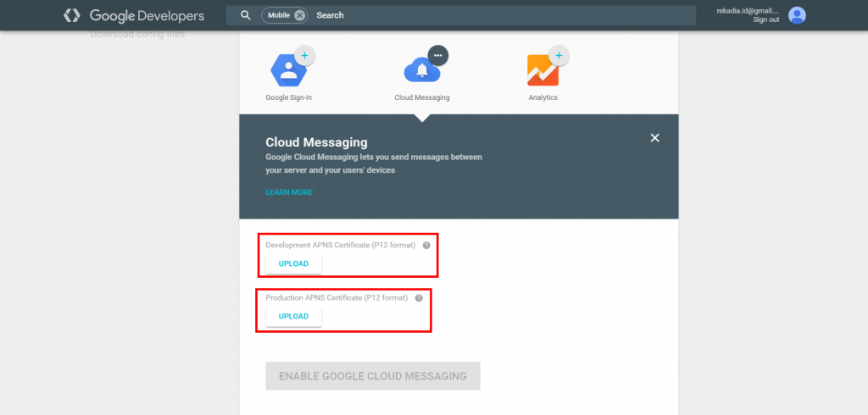Show help for Development APNS Certificate

click(426, 245)
